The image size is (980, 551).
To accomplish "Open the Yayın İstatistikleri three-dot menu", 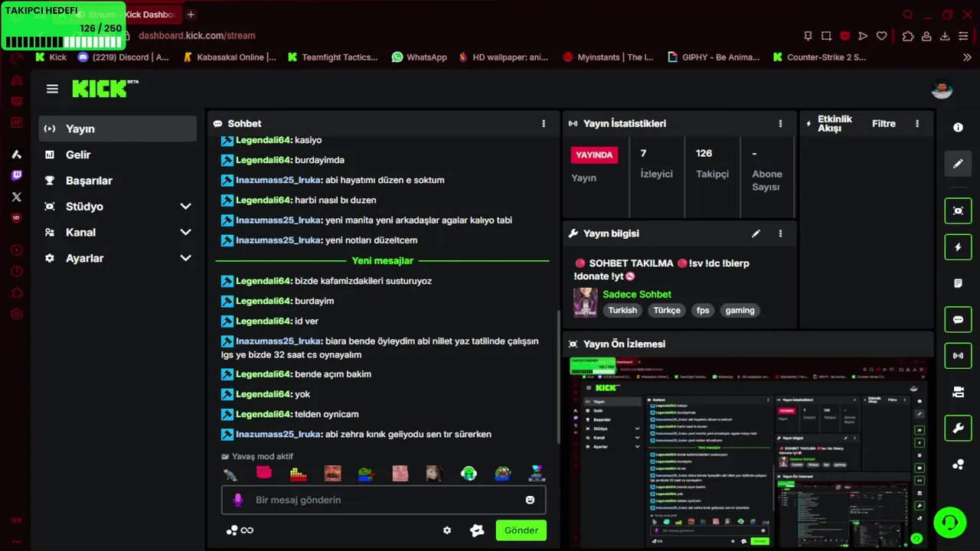I will point(780,123).
